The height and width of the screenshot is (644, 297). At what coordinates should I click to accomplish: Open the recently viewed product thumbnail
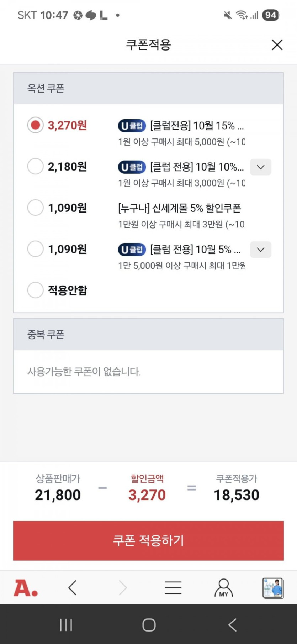[x=273, y=588]
